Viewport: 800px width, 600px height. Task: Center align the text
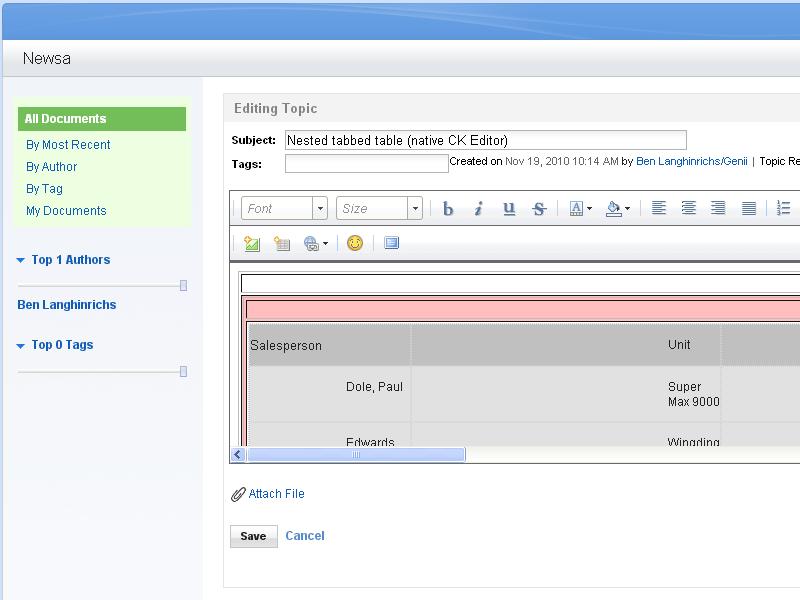click(x=689, y=209)
